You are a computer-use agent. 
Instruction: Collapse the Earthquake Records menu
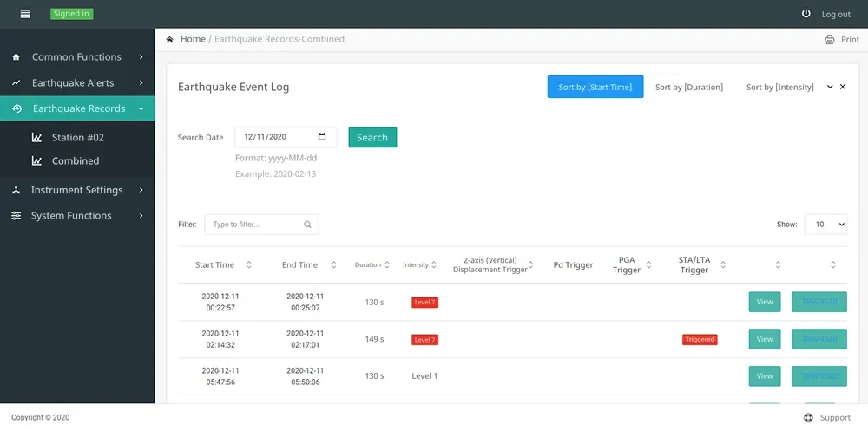point(141,109)
